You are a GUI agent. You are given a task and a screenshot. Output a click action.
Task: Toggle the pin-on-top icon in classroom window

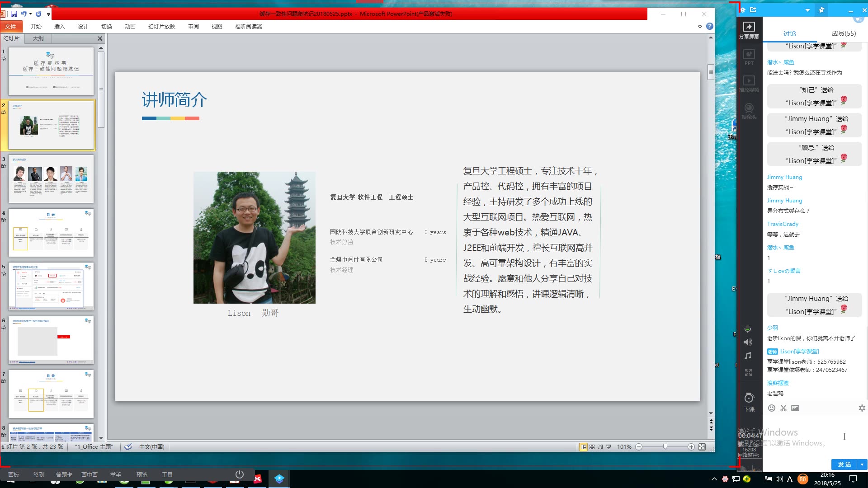(x=821, y=10)
